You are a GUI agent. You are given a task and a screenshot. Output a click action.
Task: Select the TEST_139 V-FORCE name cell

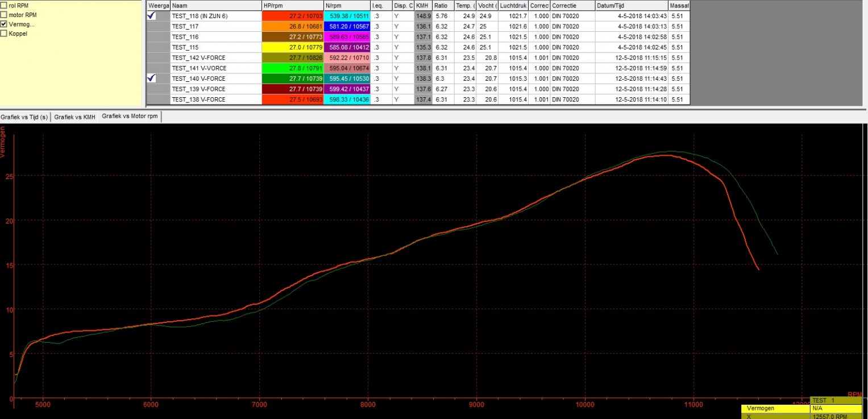point(216,89)
